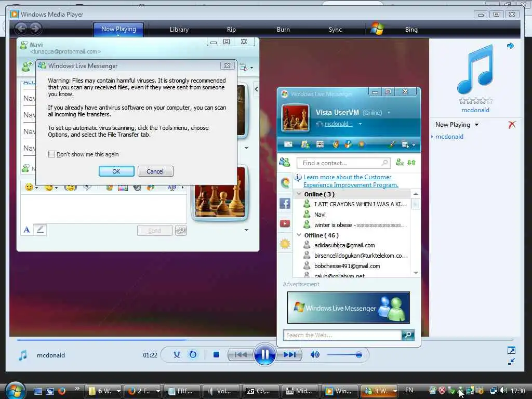Open the Facebook tab in Messenger sidebar
Screen dimensions: 532x399
(285, 204)
